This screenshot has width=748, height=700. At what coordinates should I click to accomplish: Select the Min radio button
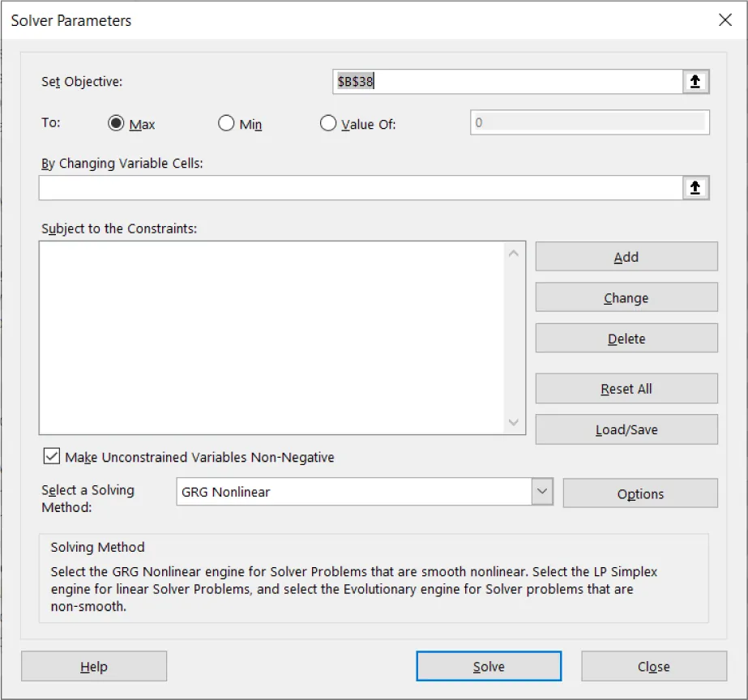click(x=225, y=122)
